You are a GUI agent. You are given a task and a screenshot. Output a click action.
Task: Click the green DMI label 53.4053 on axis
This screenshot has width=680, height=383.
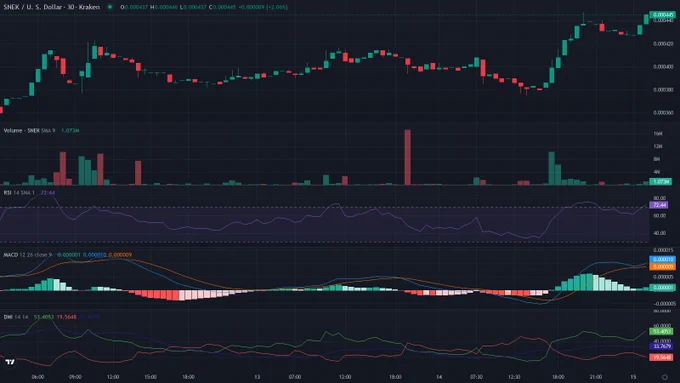click(661, 331)
